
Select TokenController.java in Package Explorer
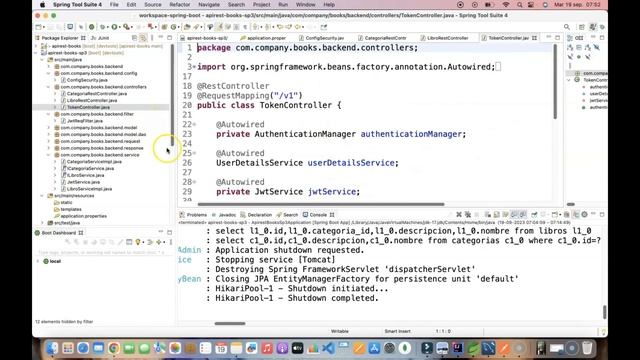[88, 107]
